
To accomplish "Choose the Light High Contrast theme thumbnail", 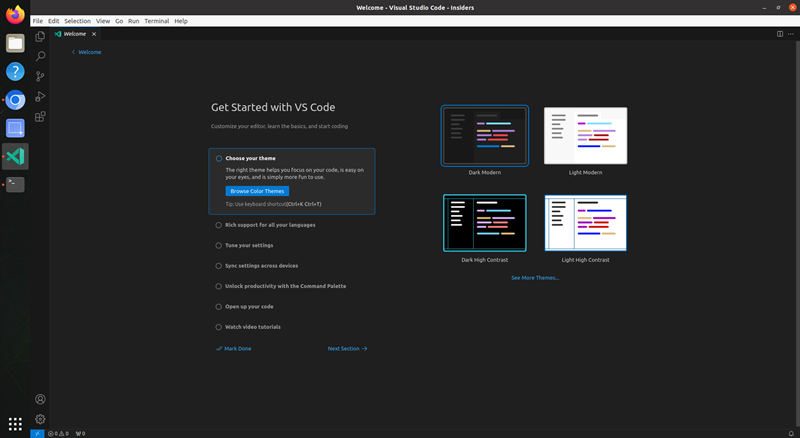I will pyautogui.click(x=585, y=223).
